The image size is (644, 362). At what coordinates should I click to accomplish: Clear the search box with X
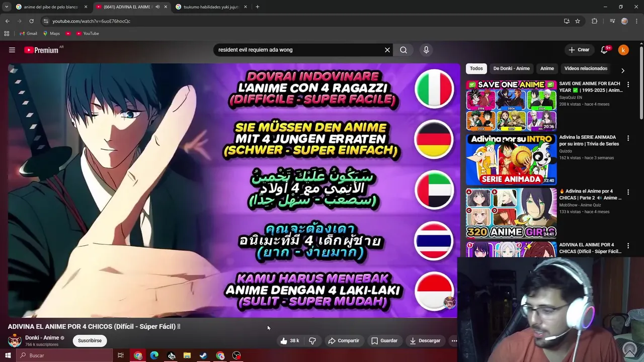pyautogui.click(x=387, y=50)
